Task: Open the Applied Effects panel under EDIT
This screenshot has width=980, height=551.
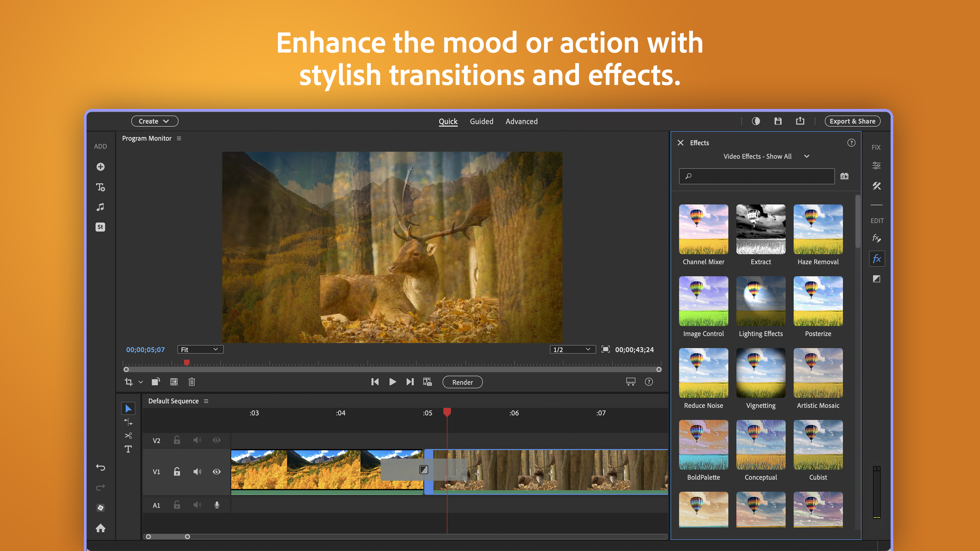Action: pyautogui.click(x=877, y=238)
